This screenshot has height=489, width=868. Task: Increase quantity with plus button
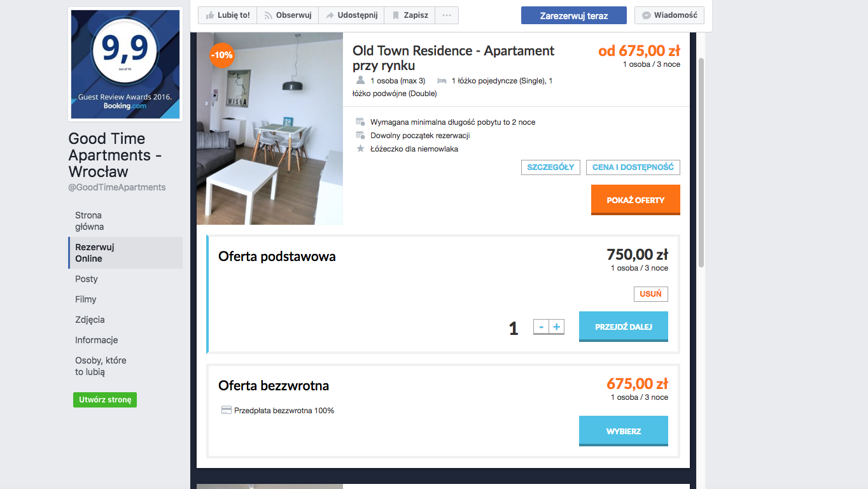[x=556, y=327]
